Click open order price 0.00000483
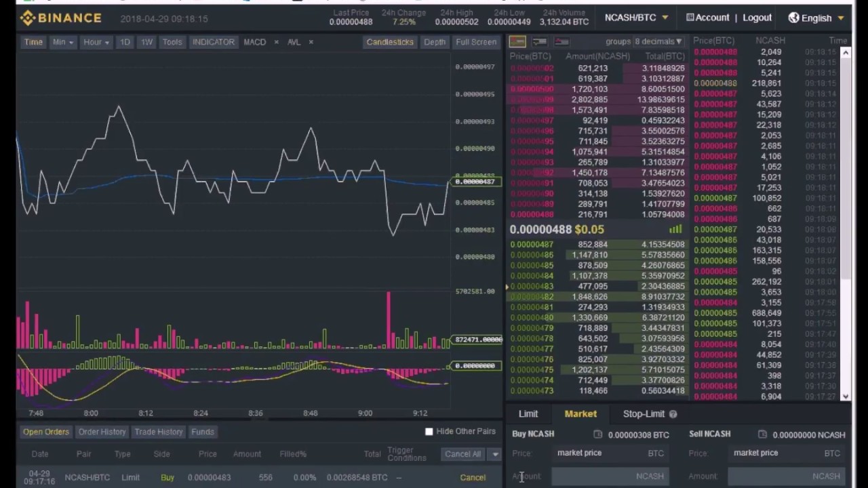Image resolution: width=868 pixels, height=488 pixels. coord(209,477)
